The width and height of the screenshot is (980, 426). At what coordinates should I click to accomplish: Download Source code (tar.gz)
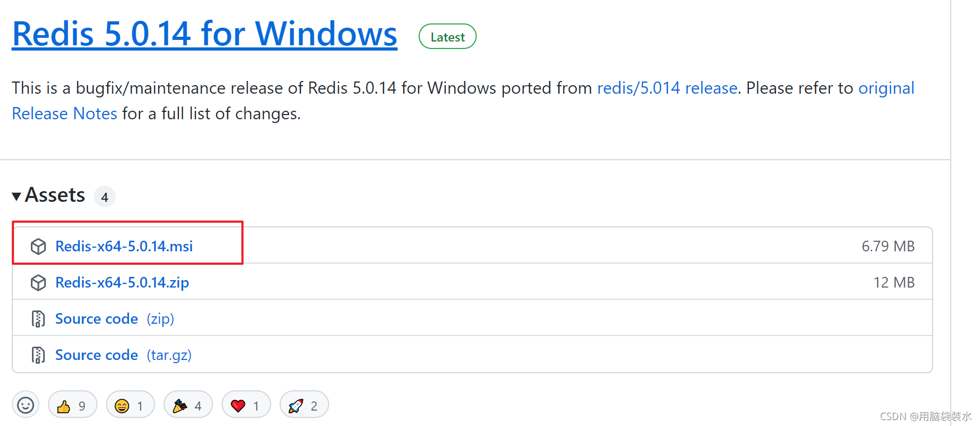point(124,355)
